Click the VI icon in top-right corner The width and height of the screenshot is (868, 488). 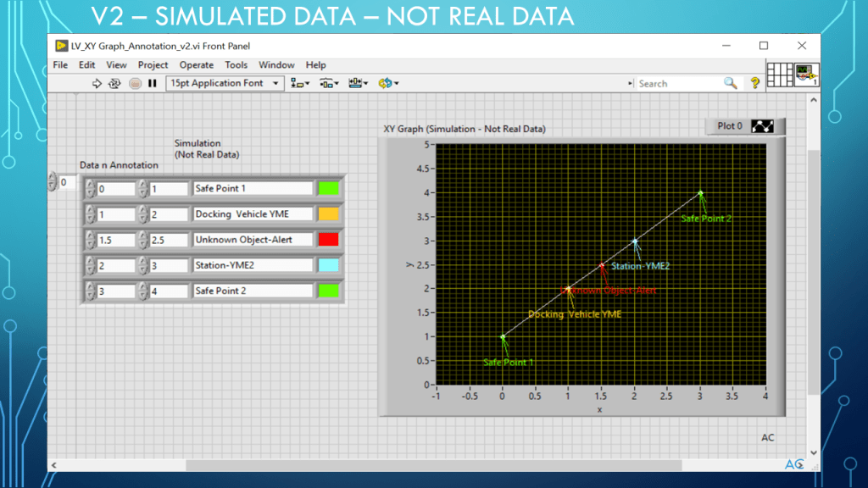(x=806, y=74)
